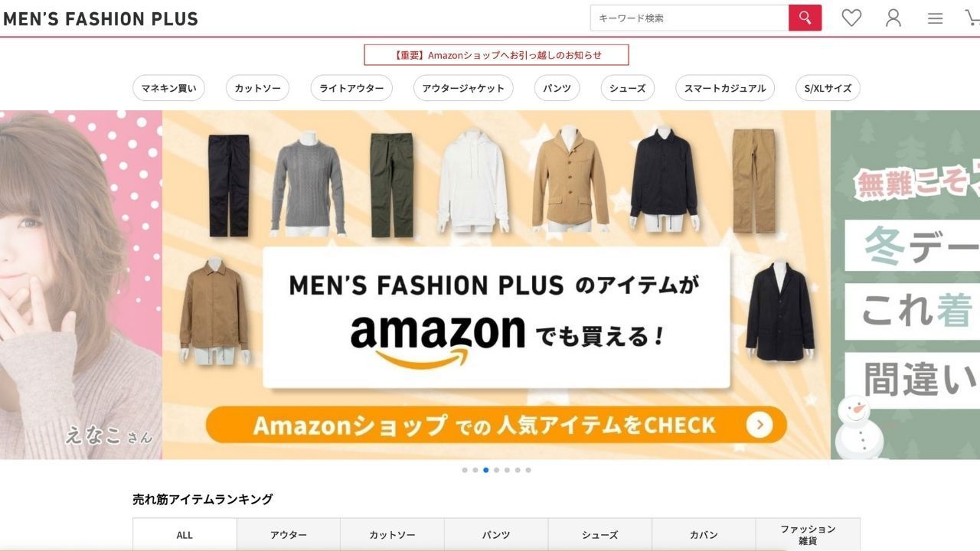Click inside the keyword search field
980x551 pixels.
(689, 18)
